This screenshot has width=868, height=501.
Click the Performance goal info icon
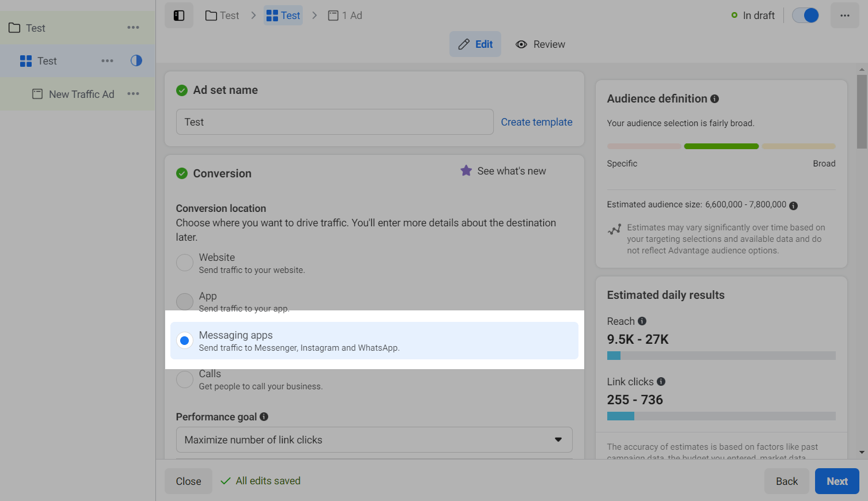[264, 417]
